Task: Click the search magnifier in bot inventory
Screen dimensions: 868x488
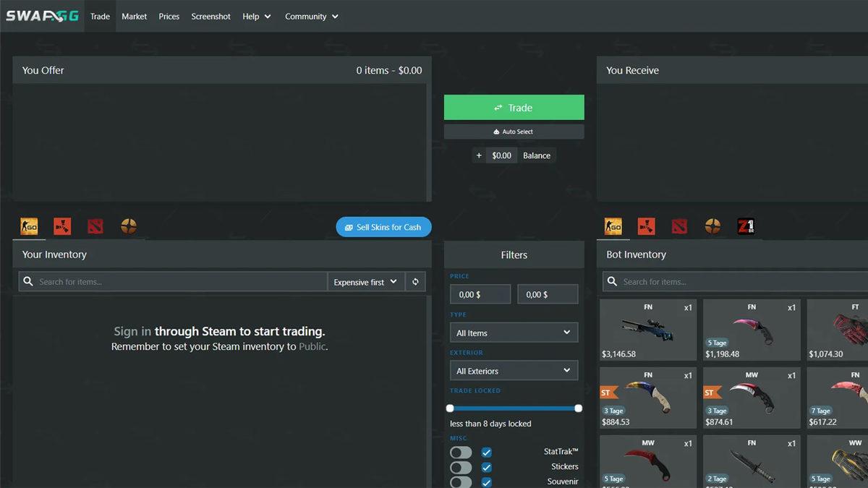Action: pyautogui.click(x=611, y=281)
